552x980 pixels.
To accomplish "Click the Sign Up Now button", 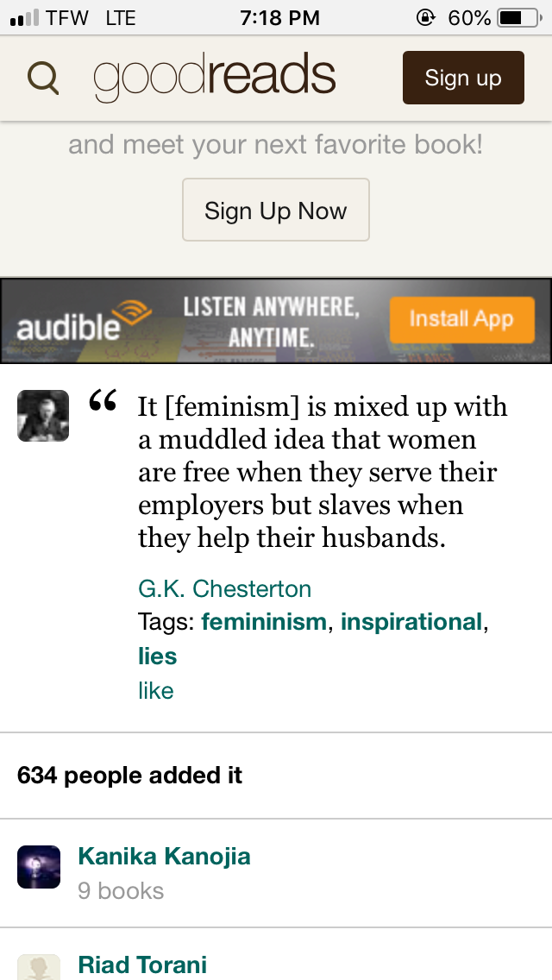I will pos(275,210).
